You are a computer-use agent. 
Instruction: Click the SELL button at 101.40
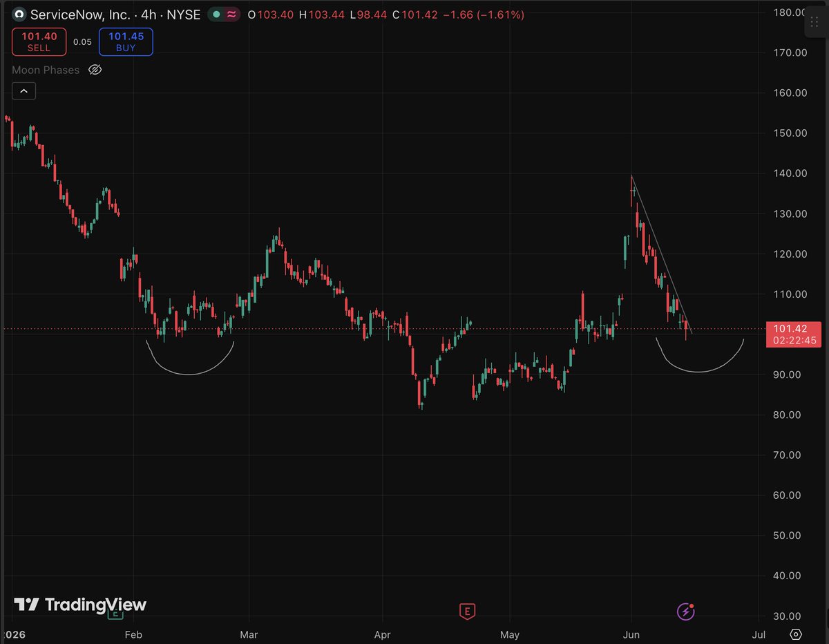(x=39, y=41)
